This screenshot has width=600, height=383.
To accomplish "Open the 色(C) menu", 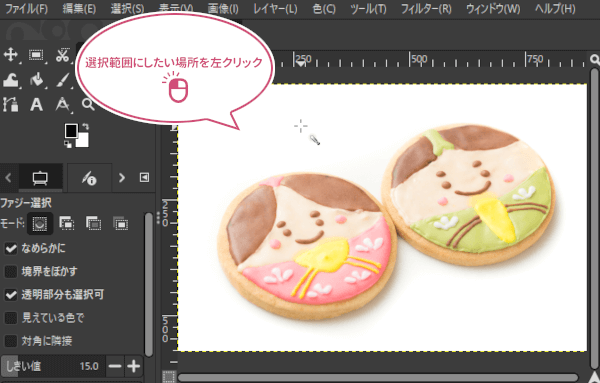I will (x=324, y=8).
